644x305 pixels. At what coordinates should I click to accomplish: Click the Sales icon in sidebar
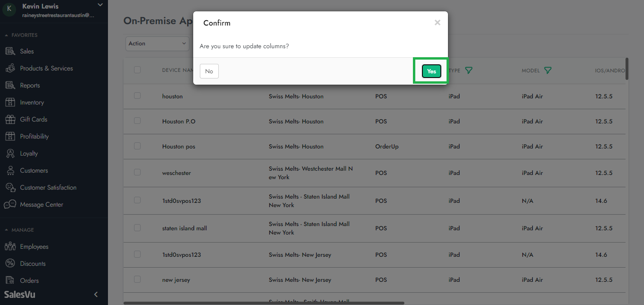(x=10, y=51)
